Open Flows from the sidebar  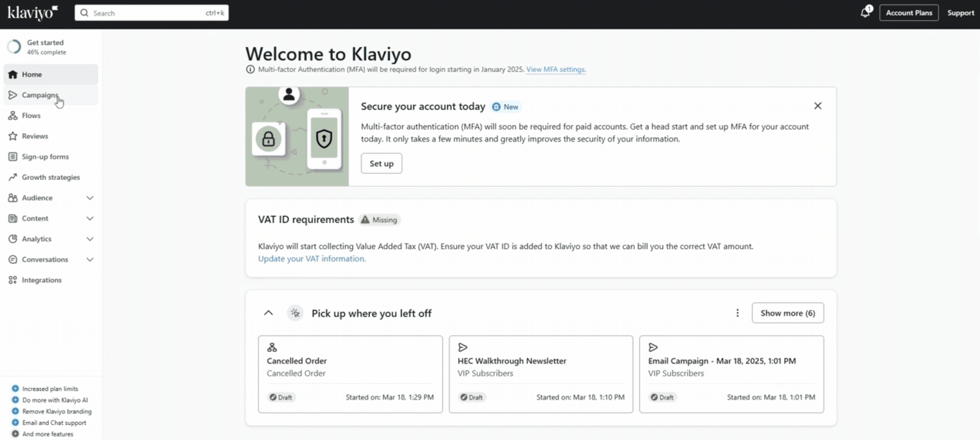51,116
